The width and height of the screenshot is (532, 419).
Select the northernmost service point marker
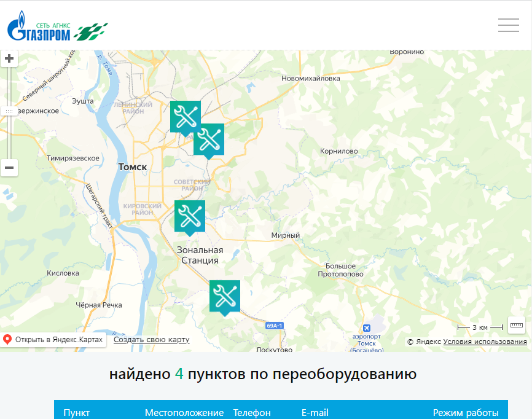point(185,116)
